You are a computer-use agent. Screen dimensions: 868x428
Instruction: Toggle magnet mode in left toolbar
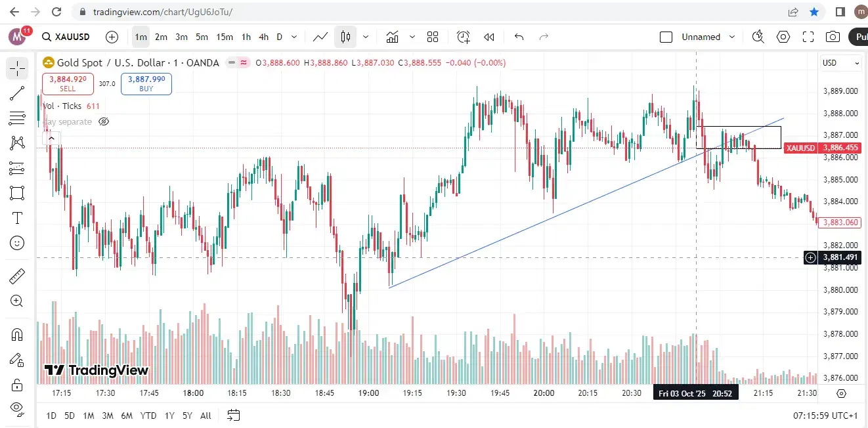pyautogui.click(x=17, y=334)
